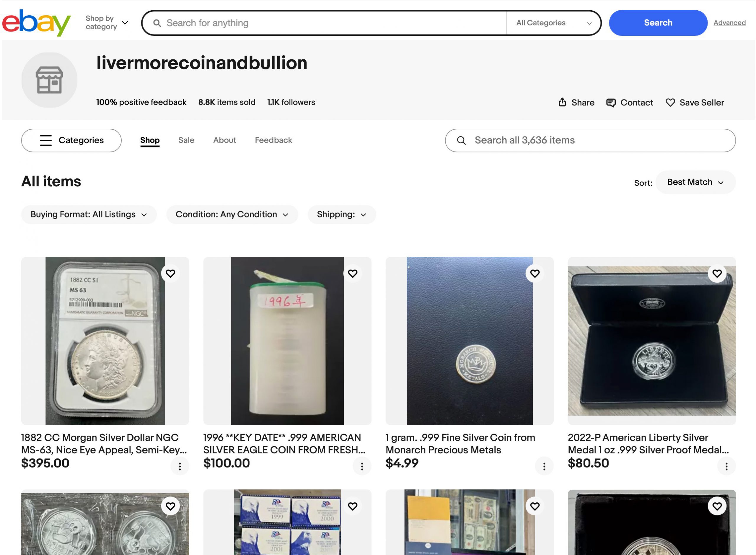This screenshot has height=555, width=756.
Task: Open three-dot menu for $4.99 silver coin
Action: click(544, 466)
